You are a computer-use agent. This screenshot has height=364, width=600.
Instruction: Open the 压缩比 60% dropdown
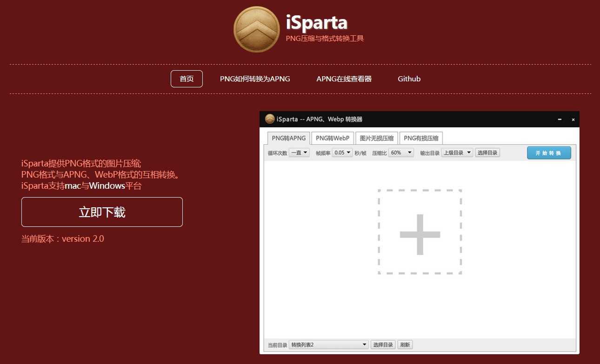(401, 152)
